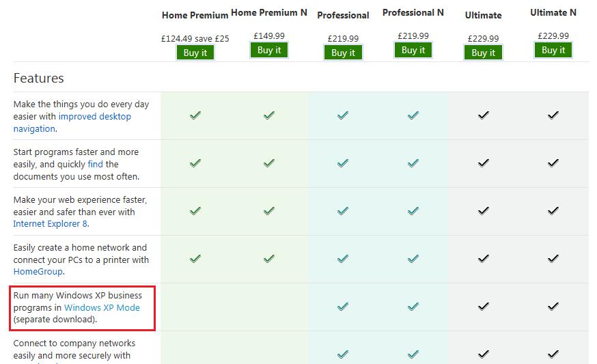
Task: Buy the Ultimate N edition
Action: (x=553, y=50)
